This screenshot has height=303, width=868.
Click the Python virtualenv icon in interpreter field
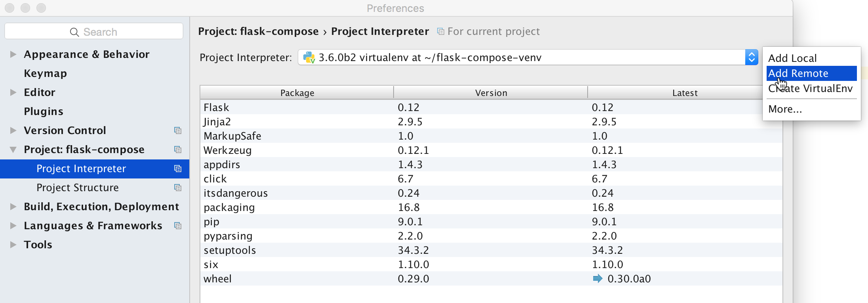click(309, 58)
